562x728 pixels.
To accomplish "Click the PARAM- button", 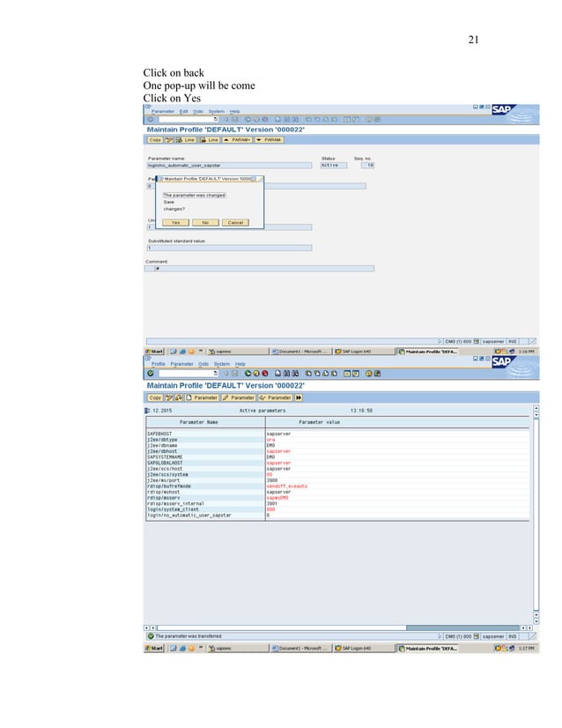I will coord(269,140).
